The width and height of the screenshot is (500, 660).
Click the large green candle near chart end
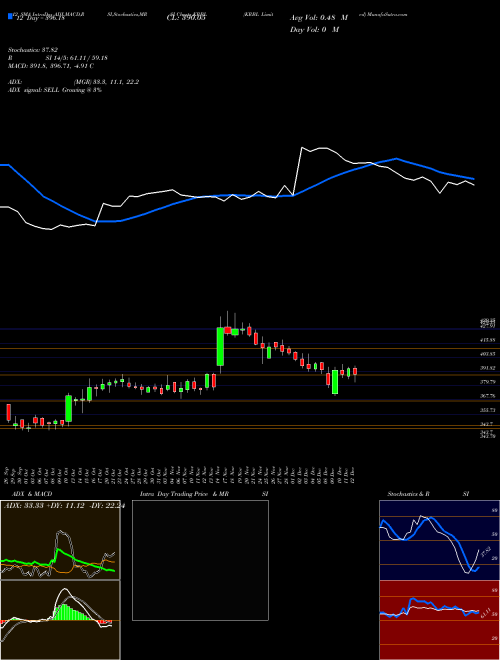click(335, 382)
